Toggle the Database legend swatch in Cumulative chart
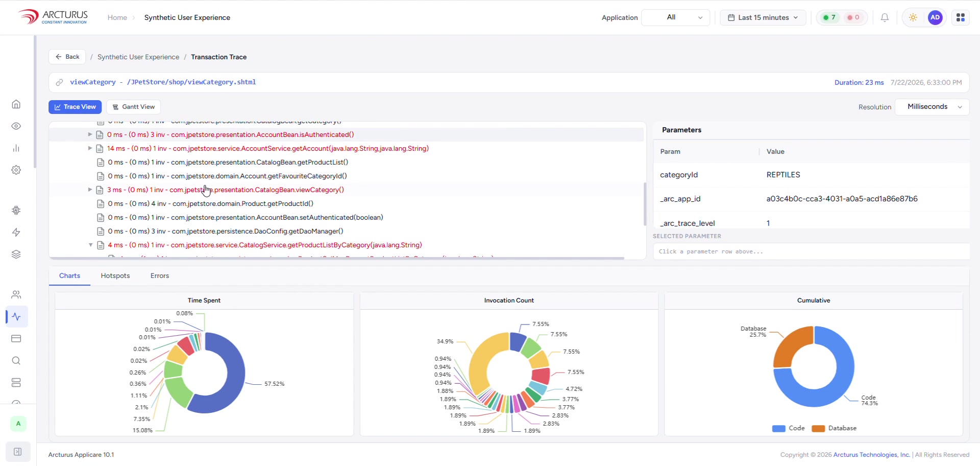 point(818,429)
